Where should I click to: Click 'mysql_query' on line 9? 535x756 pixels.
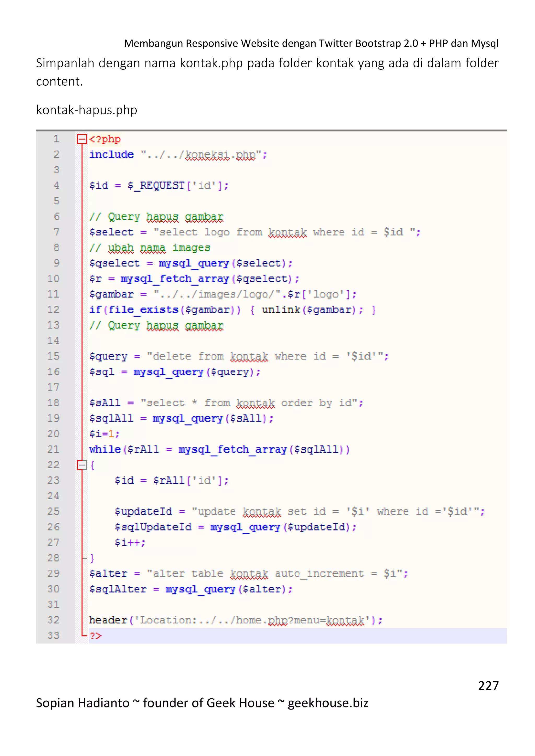coord(194,263)
